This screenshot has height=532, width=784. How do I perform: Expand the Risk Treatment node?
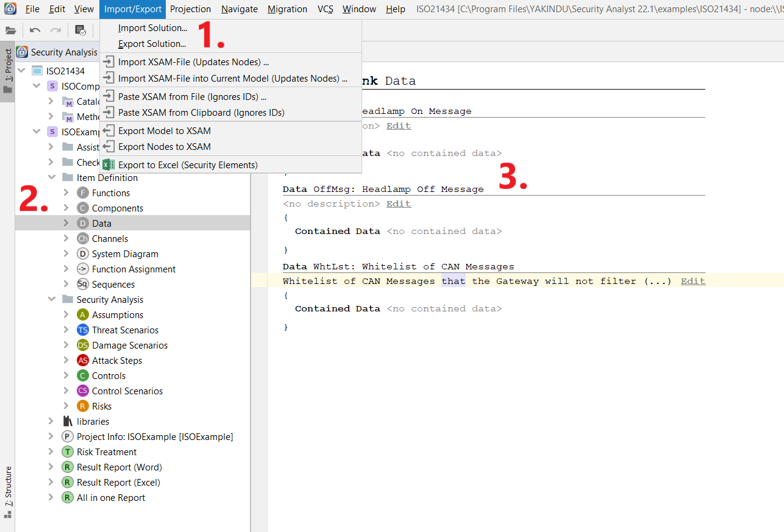tap(51, 452)
